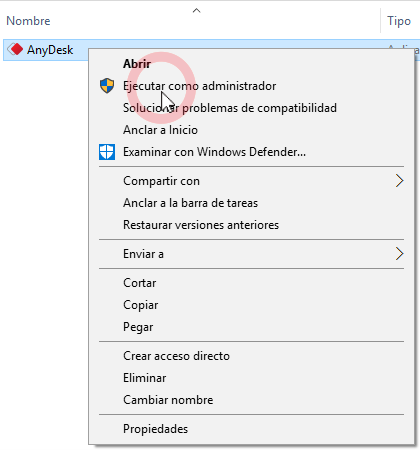Image resolution: width=420 pixels, height=450 pixels.
Task: Click the red AnyDesk file icon
Action: 15,49
